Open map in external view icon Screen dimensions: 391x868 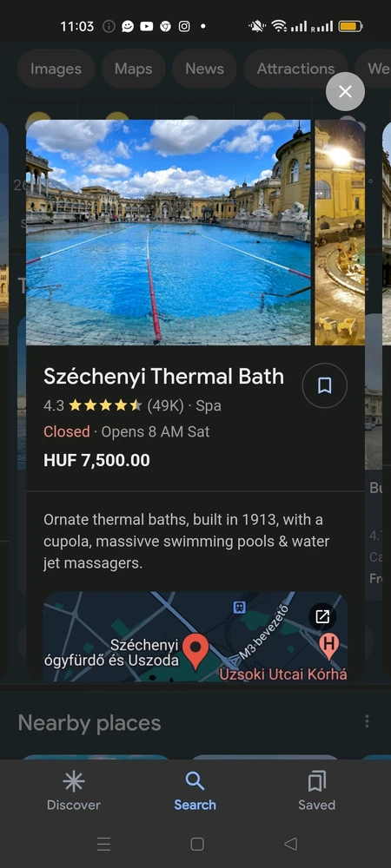322,616
